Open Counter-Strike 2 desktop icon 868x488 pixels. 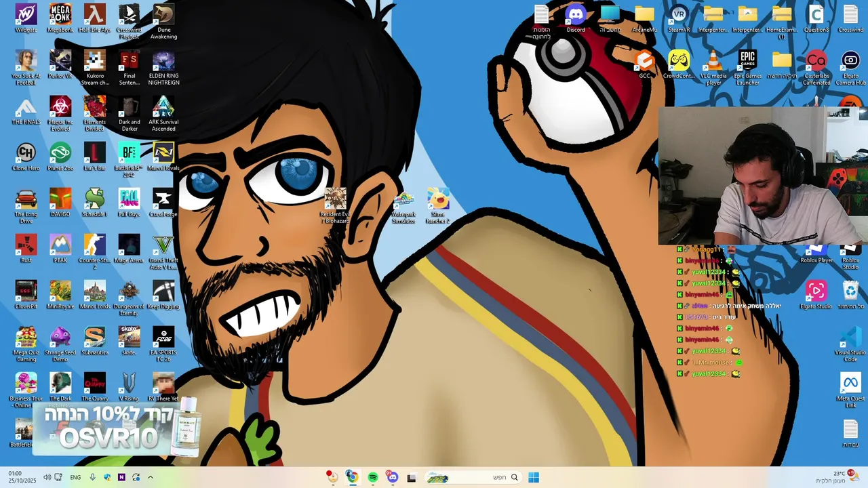[x=94, y=252]
